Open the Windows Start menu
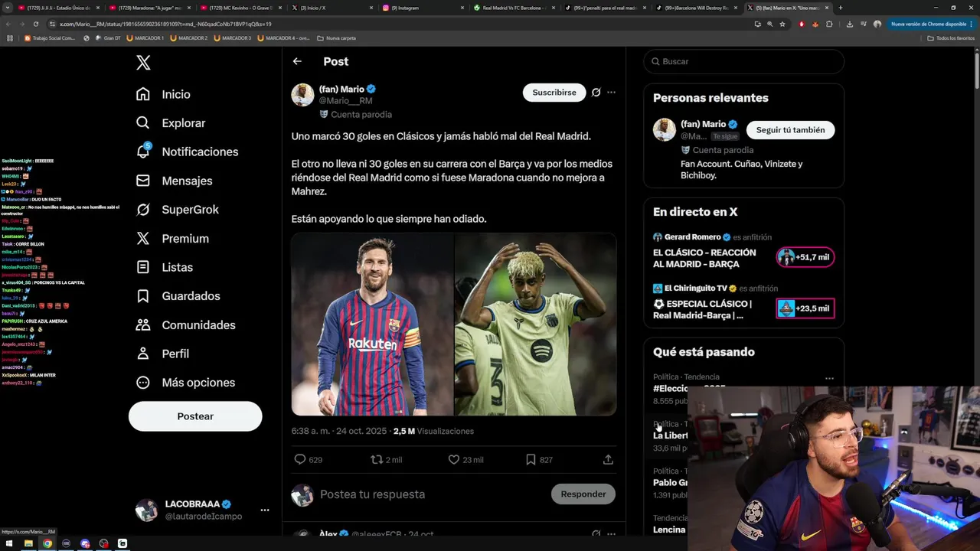Image resolution: width=980 pixels, height=551 pixels. click(x=9, y=543)
